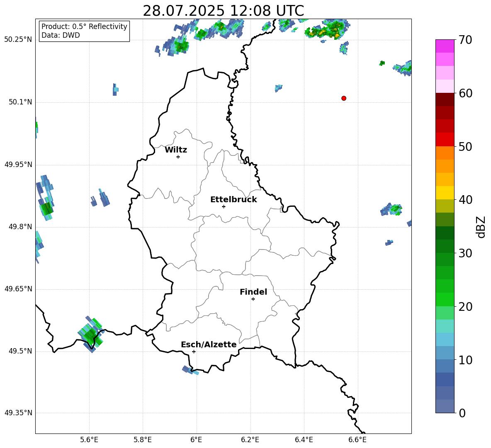Viewport: 491px width, 448px height.
Task: Pick the yellow swatch just above 40 dBZ
Action: click(x=445, y=193)
